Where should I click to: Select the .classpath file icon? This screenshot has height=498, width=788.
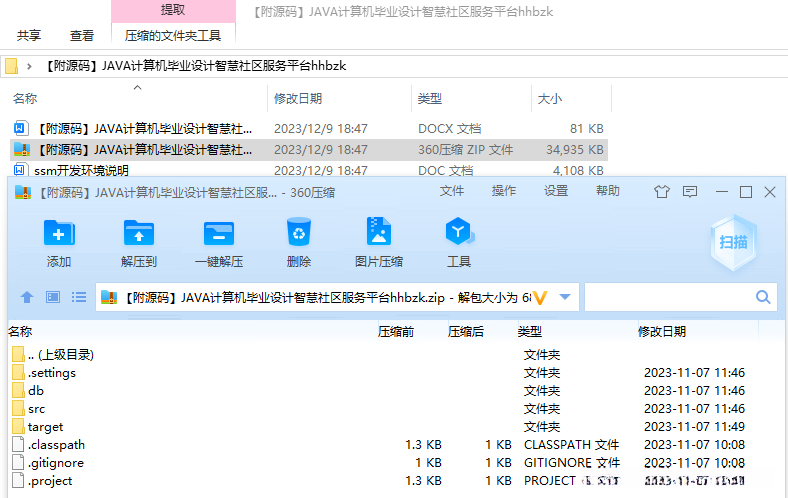click(x=18, y=444)
